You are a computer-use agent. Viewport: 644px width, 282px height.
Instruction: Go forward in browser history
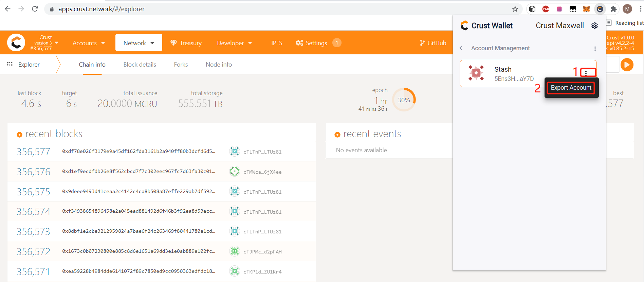pyautogui.click(x=21, y=9)
